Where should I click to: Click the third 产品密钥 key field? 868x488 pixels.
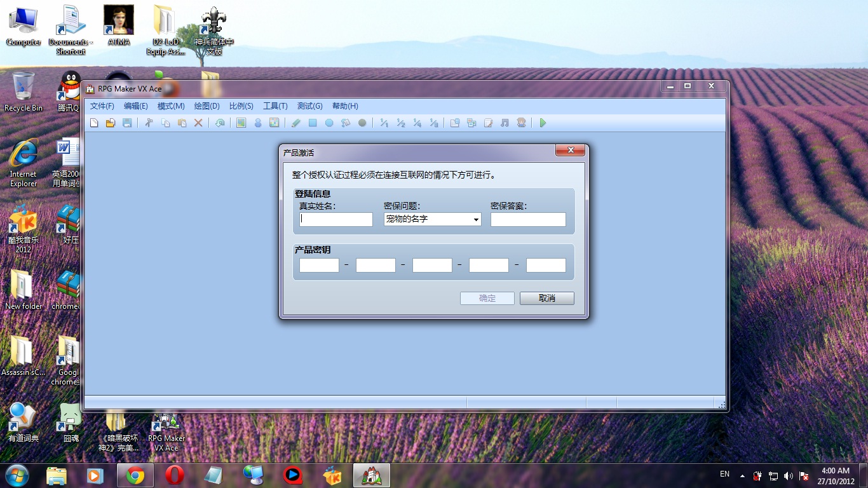pyautogui.click(x=432, y=265)
